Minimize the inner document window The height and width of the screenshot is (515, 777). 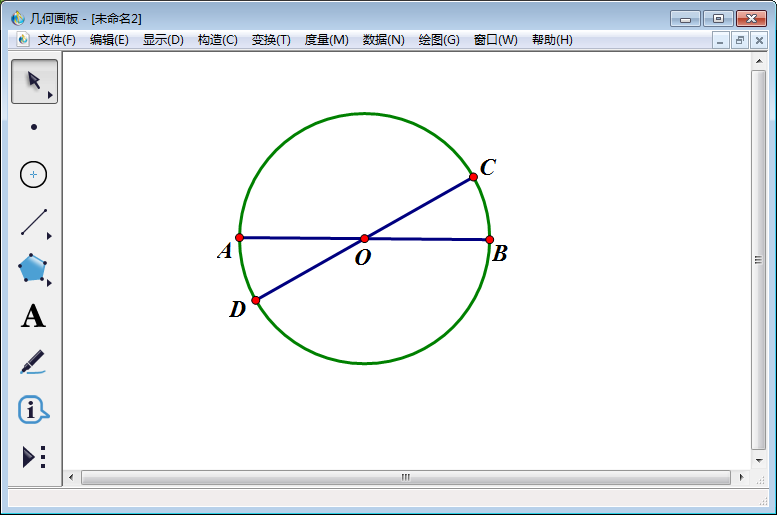click(721, 40)
